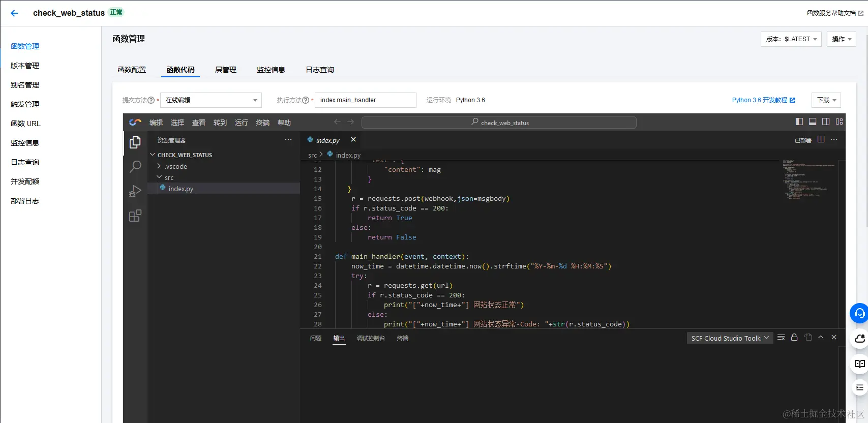Toggle output scroll lock

794,337
